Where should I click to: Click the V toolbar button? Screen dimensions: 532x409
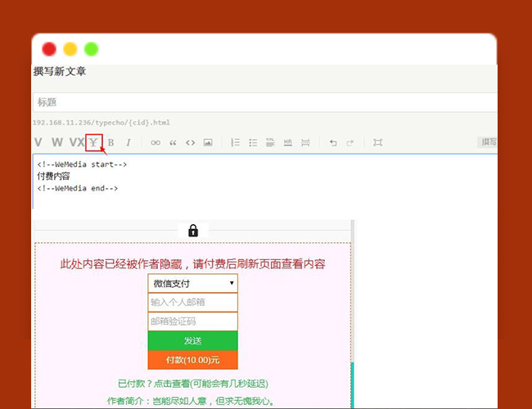pos(38,142)
